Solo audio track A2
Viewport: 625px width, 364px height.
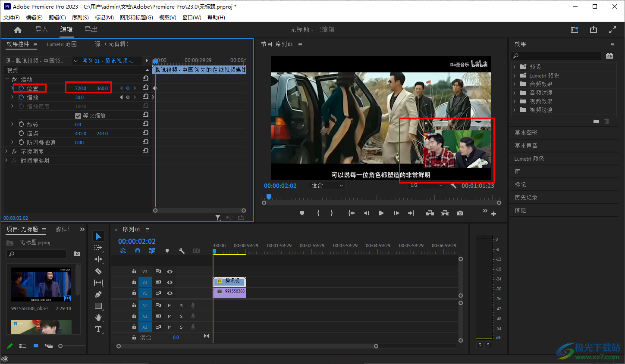181,316
